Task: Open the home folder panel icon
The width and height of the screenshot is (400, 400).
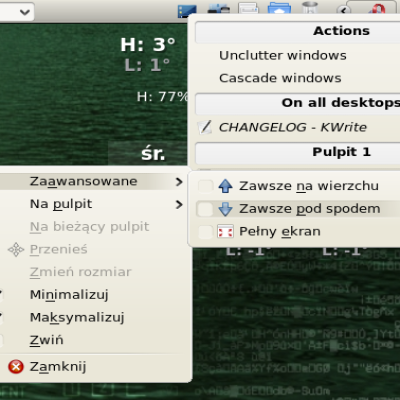Action: tap(279, 8)
